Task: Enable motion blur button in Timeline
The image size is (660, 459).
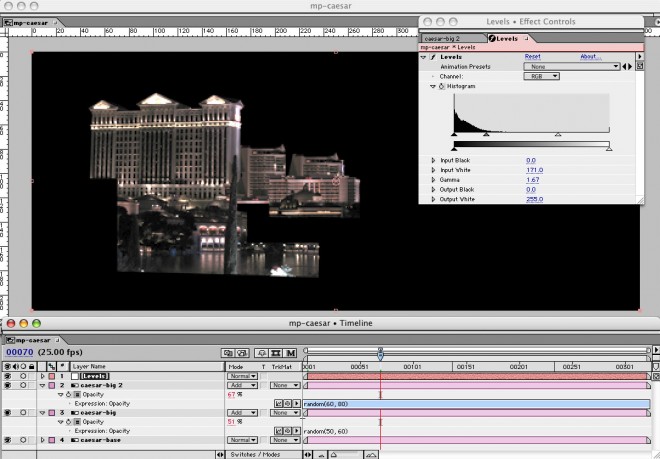Action: tap(290, 353)
